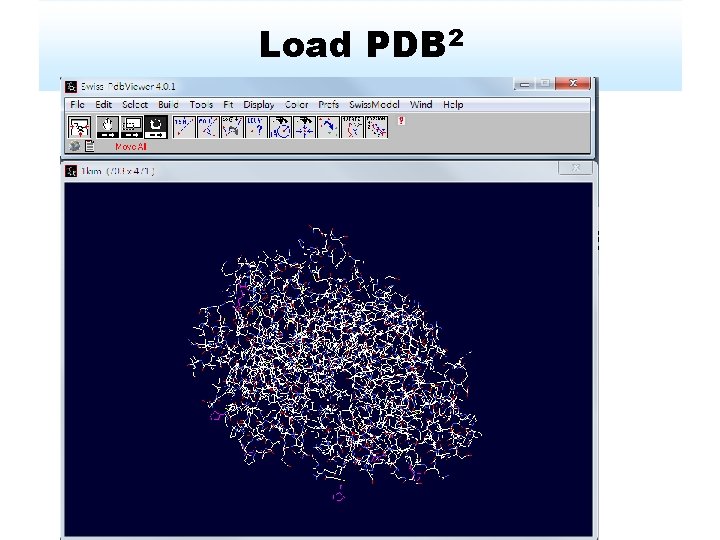Open the Build menu
The image size is (720, 540).
(x=168, y=105)
